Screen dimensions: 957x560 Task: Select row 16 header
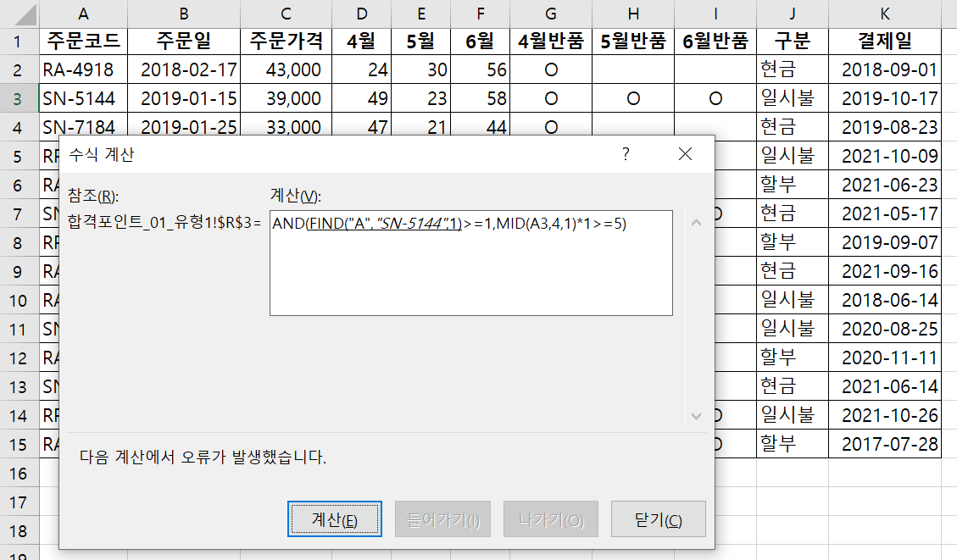pos(19,473)
